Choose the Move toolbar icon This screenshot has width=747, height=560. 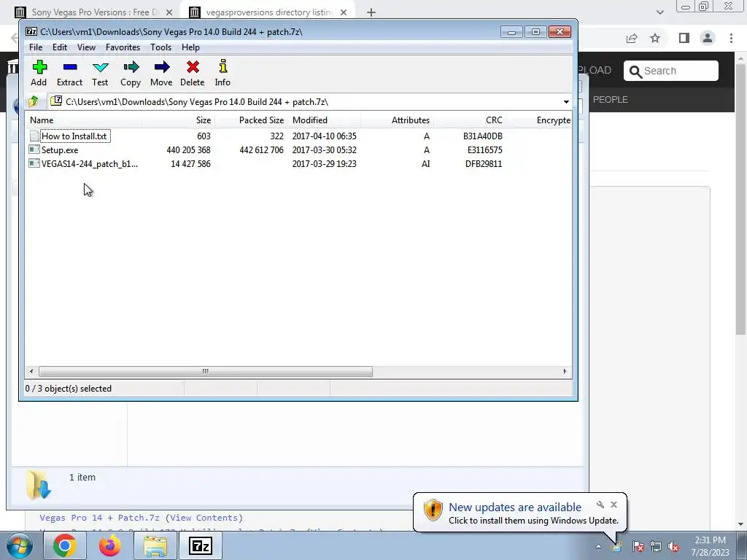(161, 73)
